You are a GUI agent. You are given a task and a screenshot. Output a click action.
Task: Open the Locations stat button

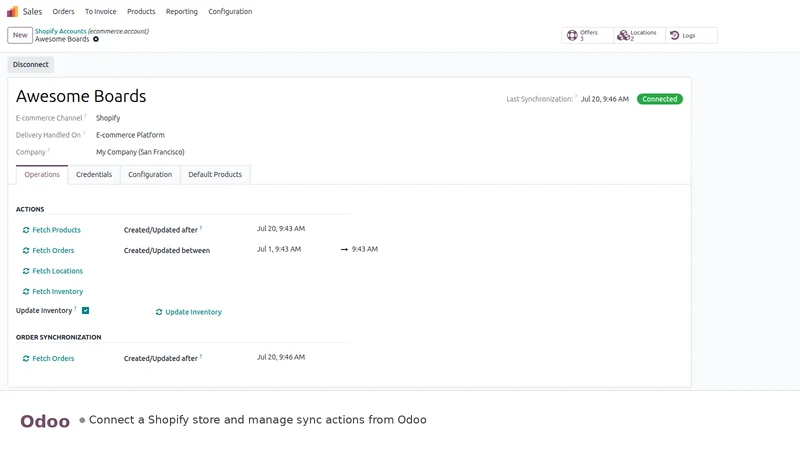click(x=639, y=35)
